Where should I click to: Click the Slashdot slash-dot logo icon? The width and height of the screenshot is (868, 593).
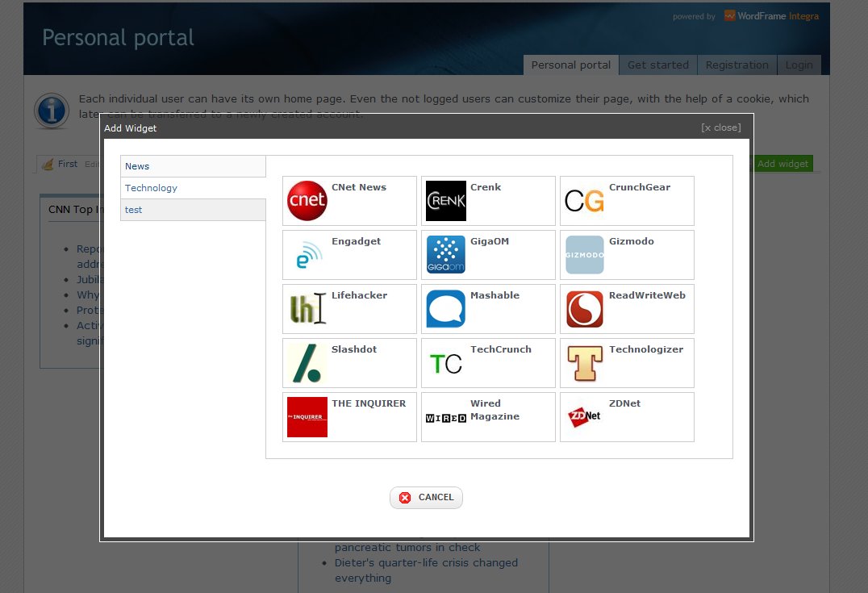(307, 363)
